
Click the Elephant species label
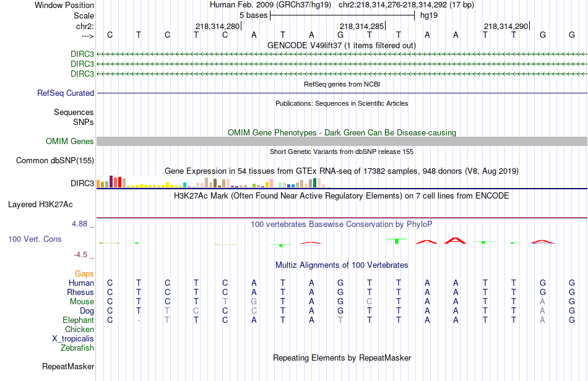[79, 320]
